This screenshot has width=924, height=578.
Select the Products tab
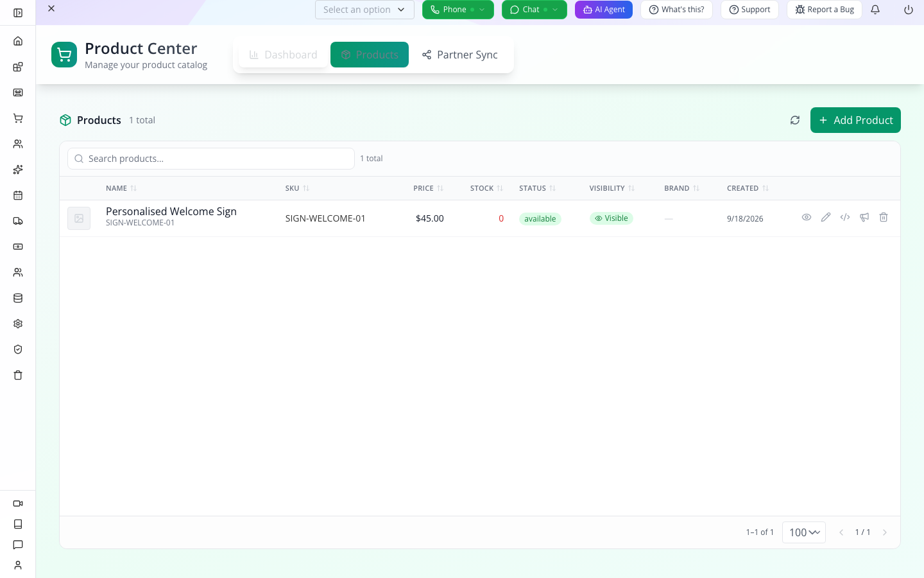[370, 55]
